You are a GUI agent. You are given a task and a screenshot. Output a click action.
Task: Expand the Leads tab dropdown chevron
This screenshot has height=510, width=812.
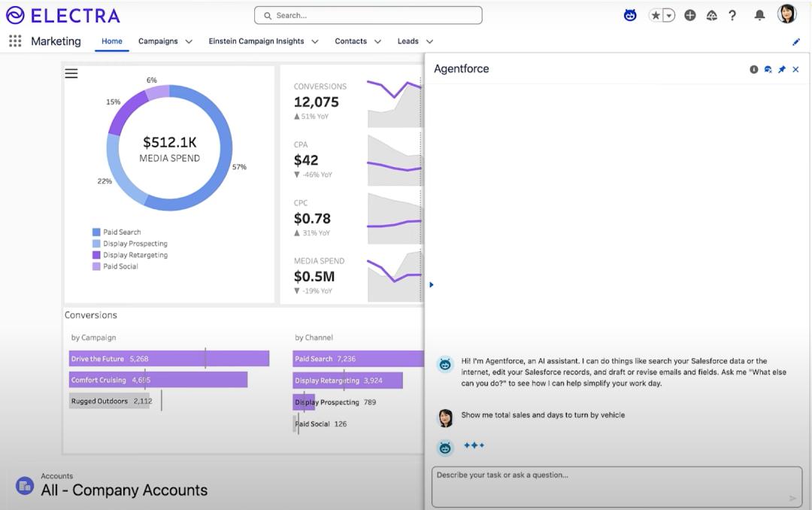[x=429, y=41]
